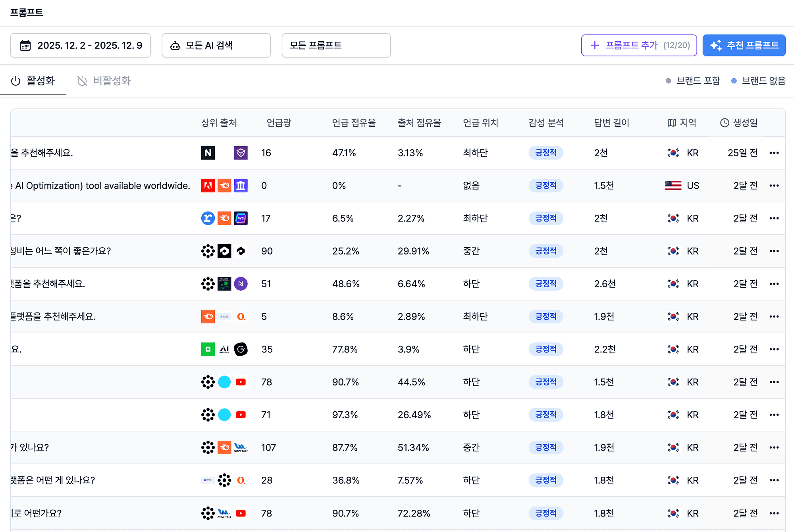Toggle the 브랜드 포함 legend indicator
Screen dimensions: 794x532
(x=667, y=80)
